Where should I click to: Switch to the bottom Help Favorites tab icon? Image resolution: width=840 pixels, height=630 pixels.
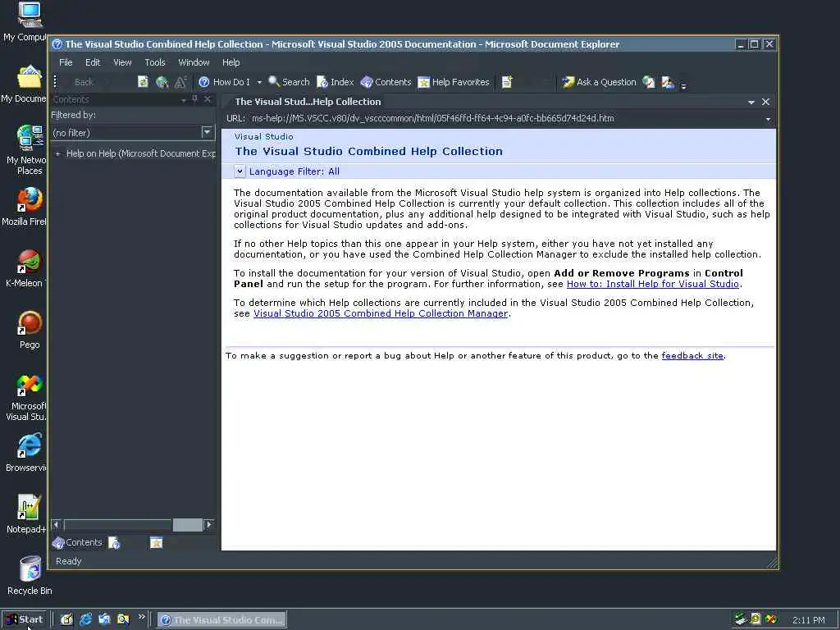[156, 543]
